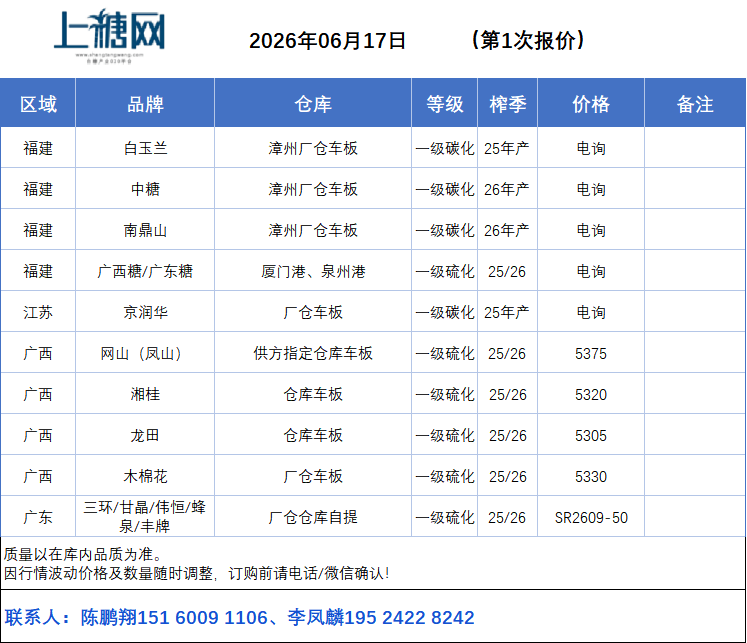The image size is (747, 643).
Task: Click 电询 in the 广西糖/广东糖 row
Action: pyautogui.click(x=591, y=271)
